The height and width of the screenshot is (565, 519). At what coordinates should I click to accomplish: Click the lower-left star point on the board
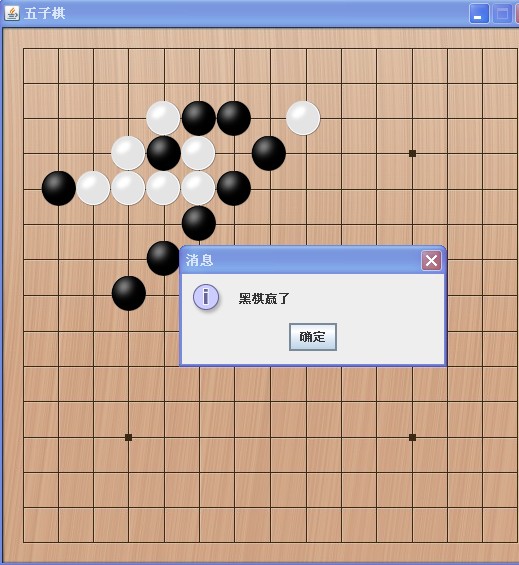click(128, 437)
